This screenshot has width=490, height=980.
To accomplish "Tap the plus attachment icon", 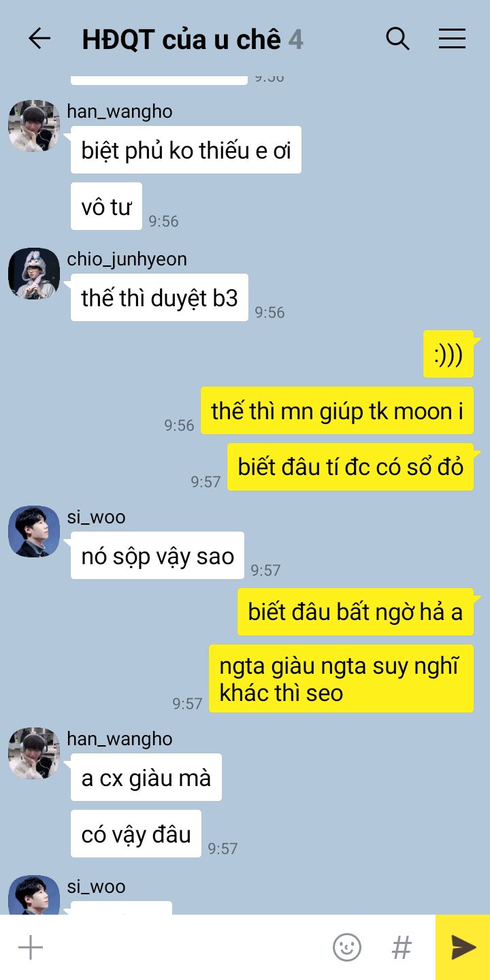I will (x=31, y=947).
